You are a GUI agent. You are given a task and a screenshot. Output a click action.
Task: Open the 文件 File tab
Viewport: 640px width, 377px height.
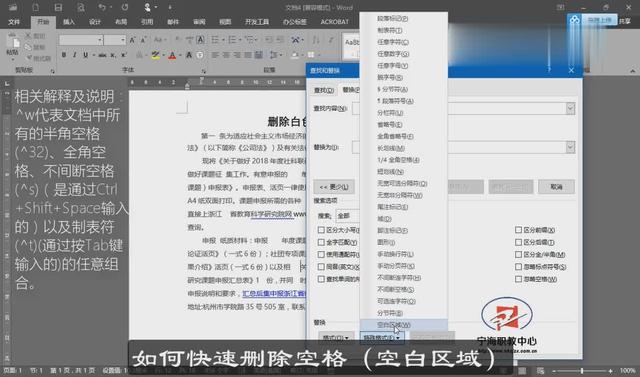(x=14, y=22)
